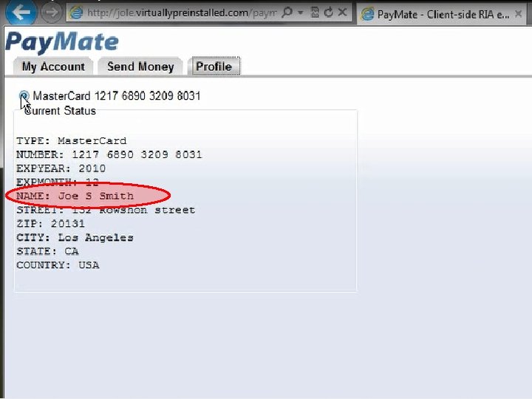Image resolution: width=532 pixels, height=399 pixels.
Task: Go back with the browser back arrow
Action: coord(21,12)
